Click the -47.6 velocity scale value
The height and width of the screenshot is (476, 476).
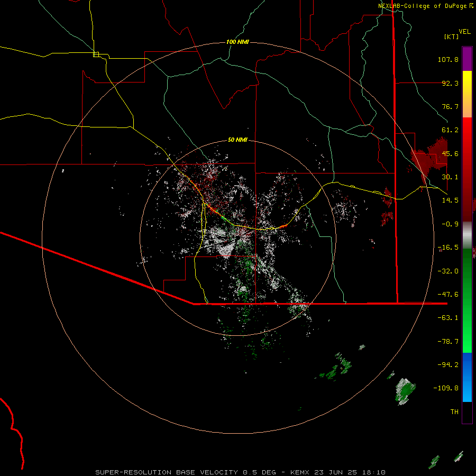448,295
